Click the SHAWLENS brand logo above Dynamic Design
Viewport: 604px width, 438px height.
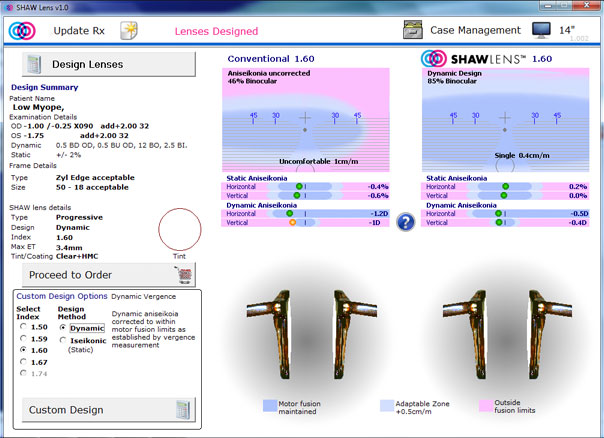(473, 59)
